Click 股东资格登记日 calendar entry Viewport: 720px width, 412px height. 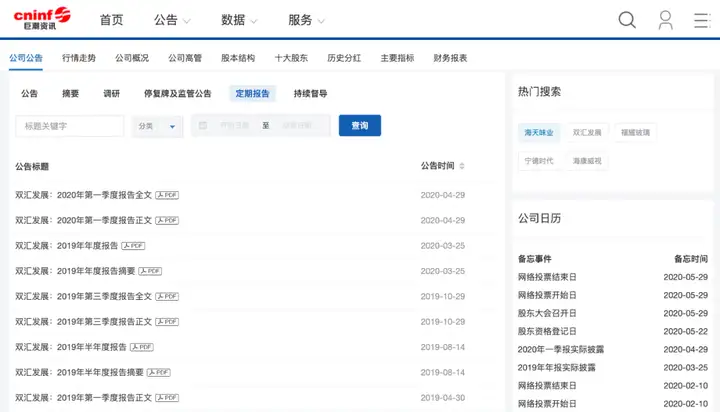point(547,331)
